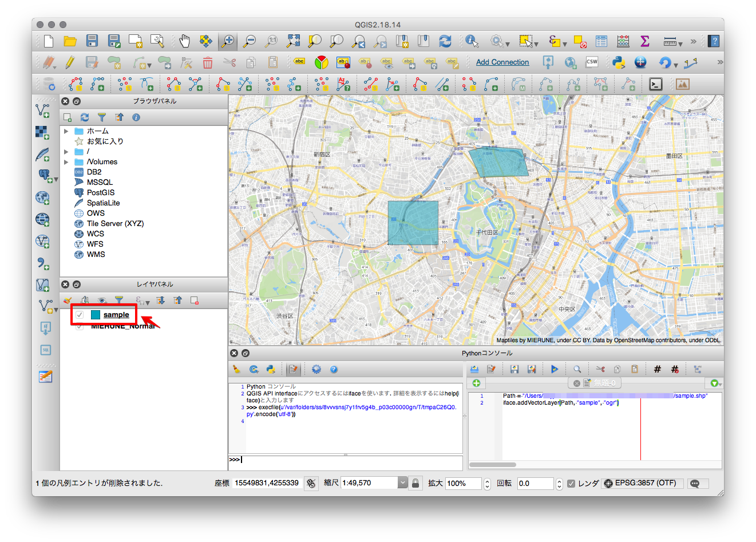Click the Help book icon in toolbar
This screenshot has height=542, width=756.
(714, 41)
